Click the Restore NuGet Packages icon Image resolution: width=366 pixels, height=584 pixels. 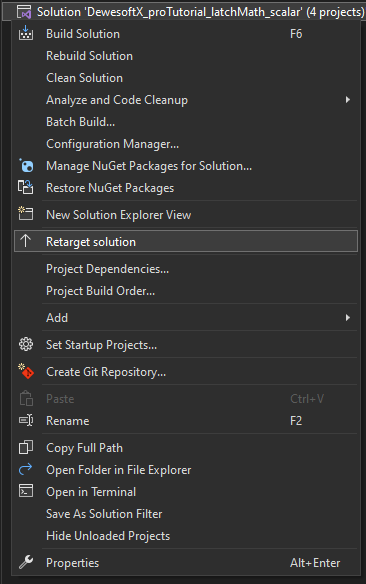[26, 187]
